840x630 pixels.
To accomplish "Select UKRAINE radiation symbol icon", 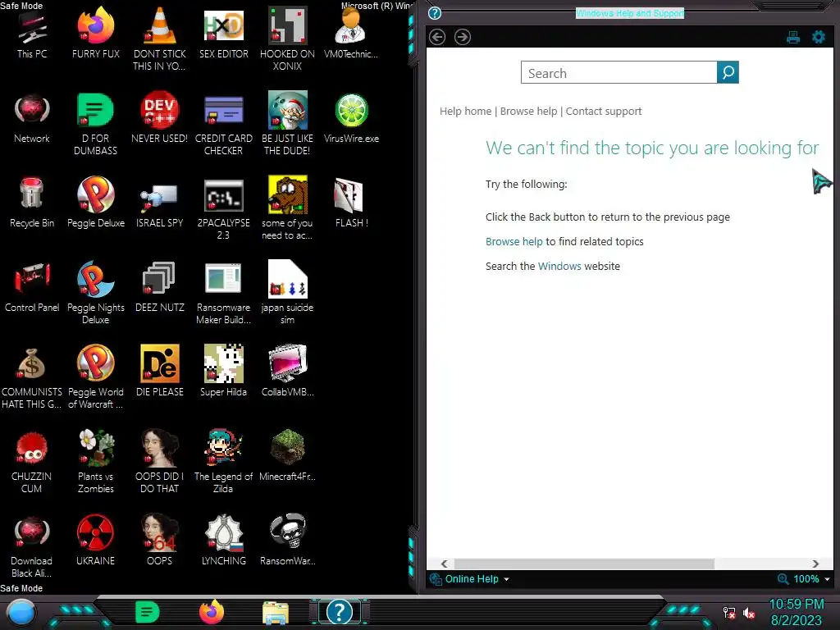I will [95, 541].
